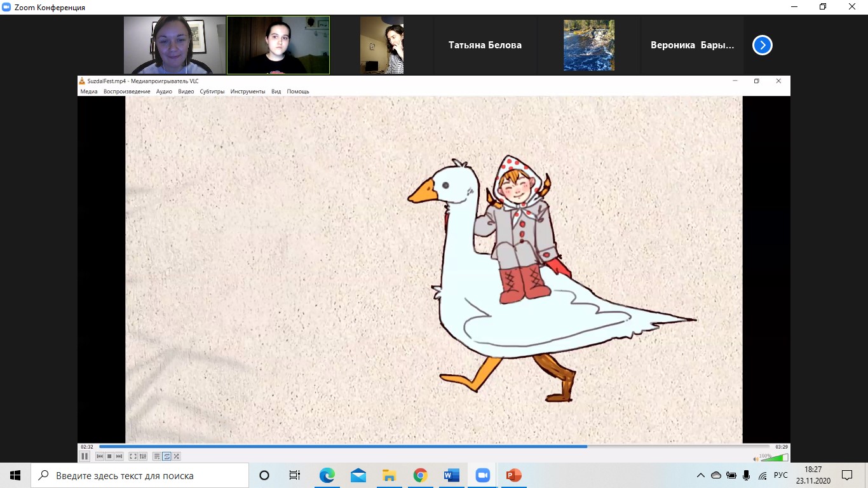Open the Mail app from taskbar
This screenshot has width=868, height=488.
[x=358, y=475]
